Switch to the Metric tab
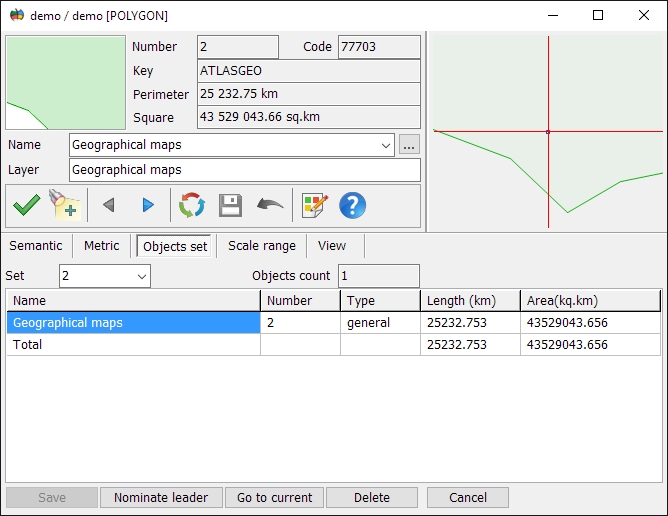This screenshot has width=668, height=516. [102, 246]
